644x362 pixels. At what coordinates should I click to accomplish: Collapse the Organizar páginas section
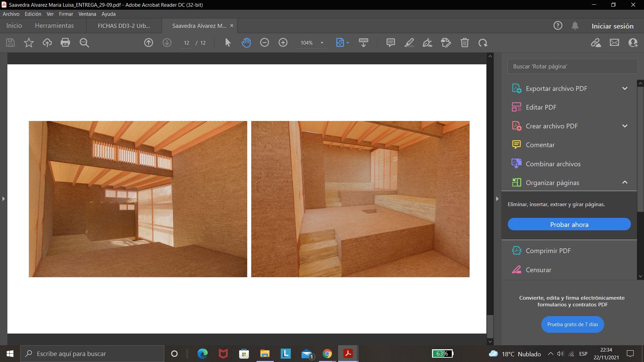[x=625, y=182]
